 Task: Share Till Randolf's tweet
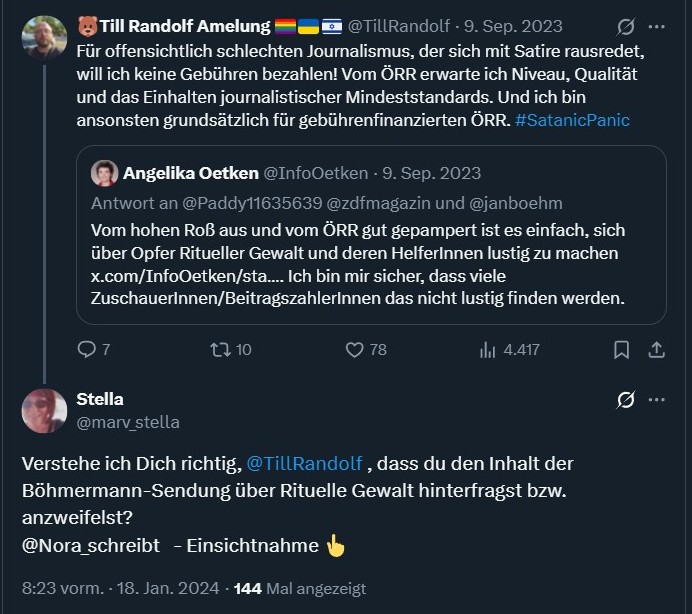click(x=657, y=349)
